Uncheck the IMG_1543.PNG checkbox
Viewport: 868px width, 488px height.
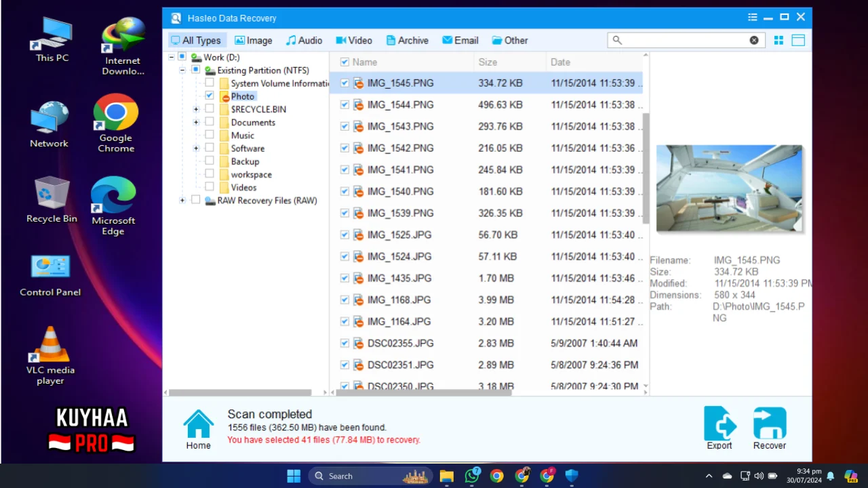pos(344,126)
